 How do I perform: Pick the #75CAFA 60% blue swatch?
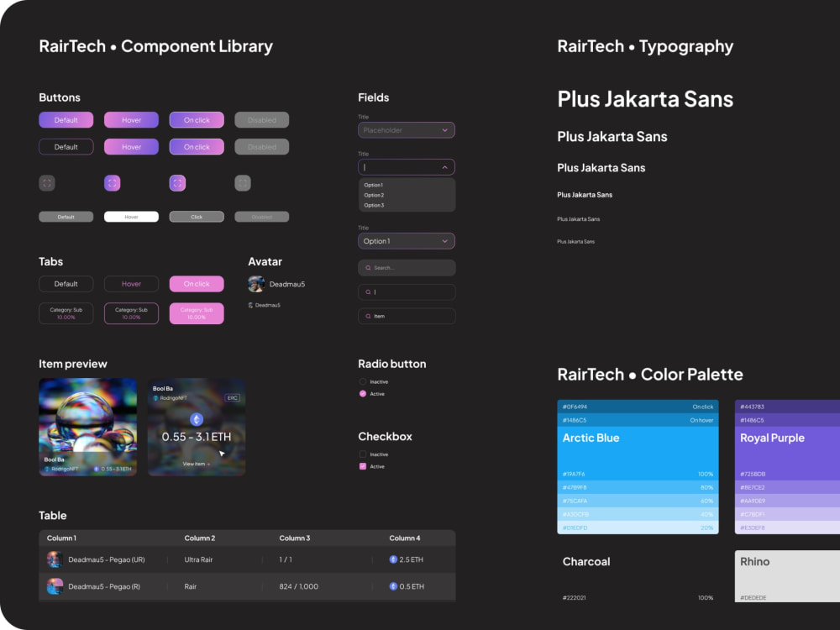tap(638, 501)
